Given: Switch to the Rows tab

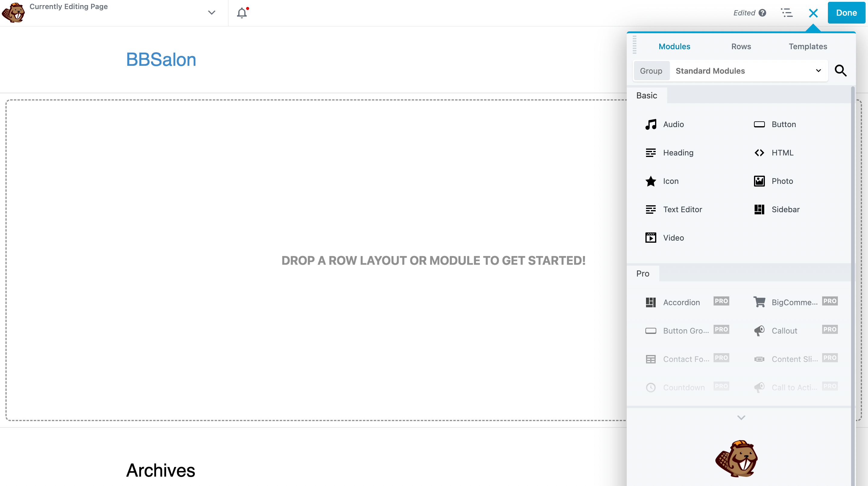Looking at the screenshot, I should (x=741, y=46).
